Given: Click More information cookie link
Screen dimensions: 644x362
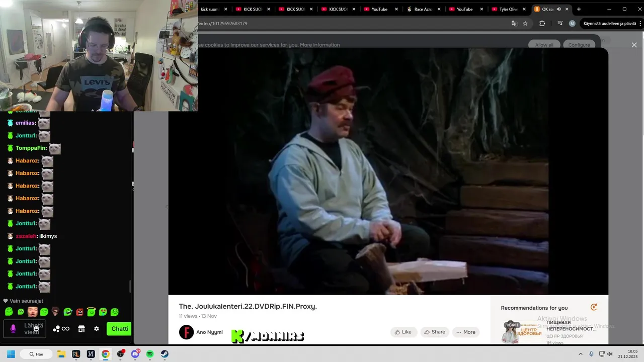Looking at the screenshot, I should [x=319, y=45].
